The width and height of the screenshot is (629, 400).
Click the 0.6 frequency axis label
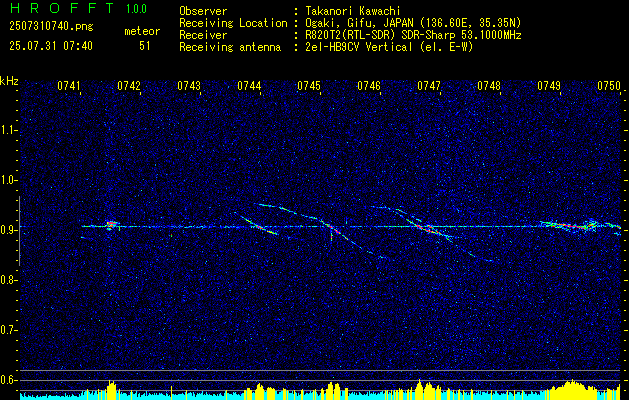tap(9, 380)
